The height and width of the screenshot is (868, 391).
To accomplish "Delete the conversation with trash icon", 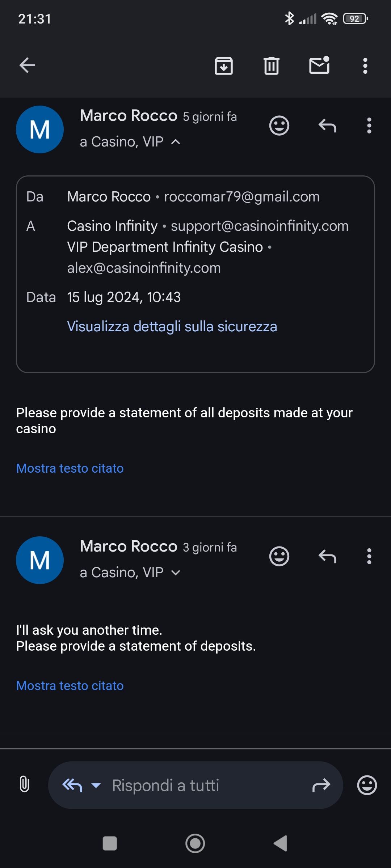I will [272, 66].
